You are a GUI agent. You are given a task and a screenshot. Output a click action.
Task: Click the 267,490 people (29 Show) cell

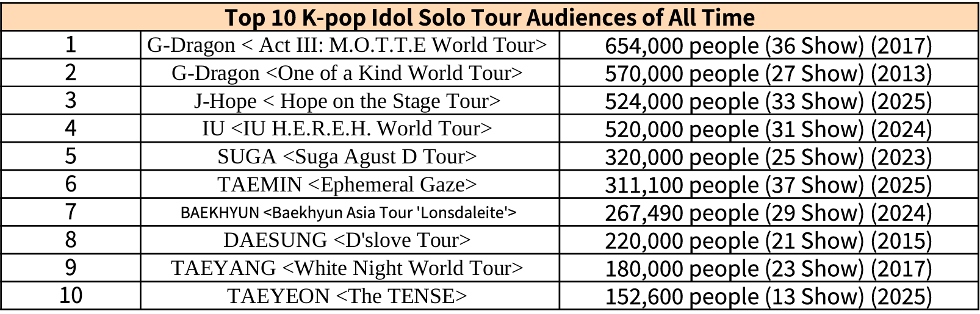pos(768,213)
